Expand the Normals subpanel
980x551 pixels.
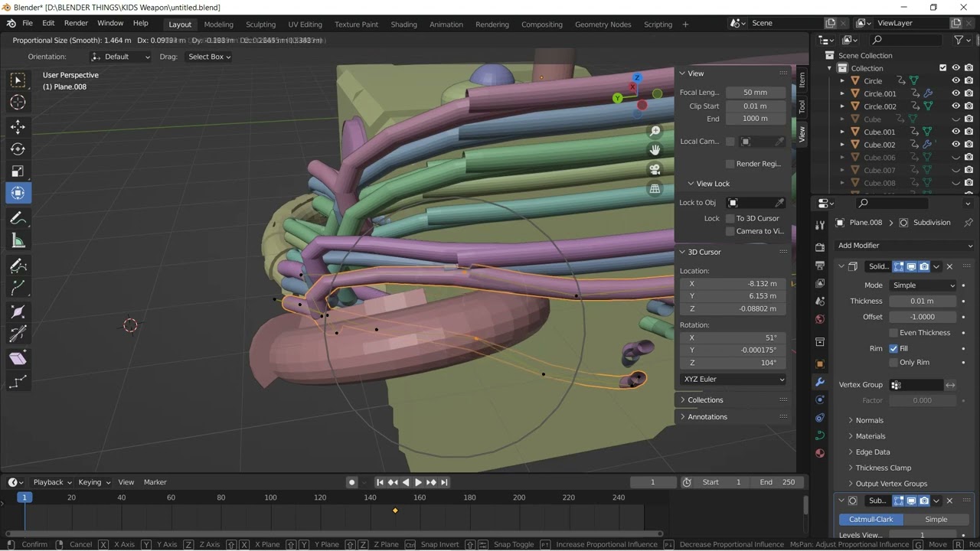point(869,420)
